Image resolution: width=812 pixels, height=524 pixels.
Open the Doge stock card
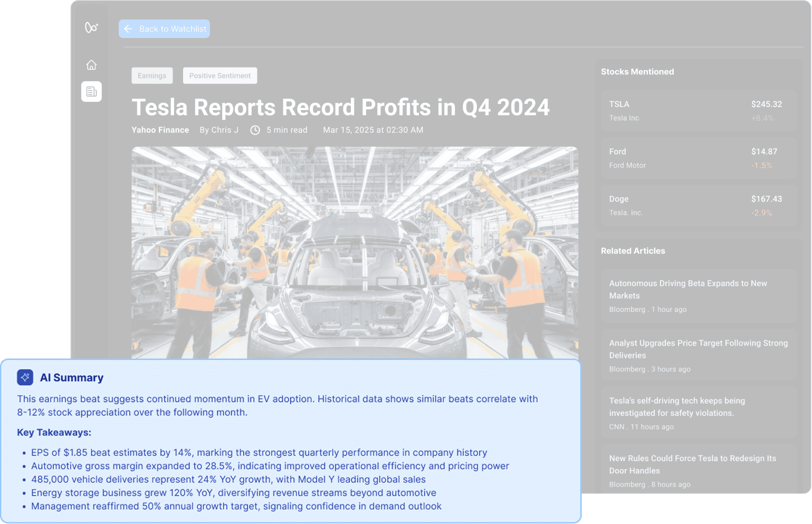point(698,205)
